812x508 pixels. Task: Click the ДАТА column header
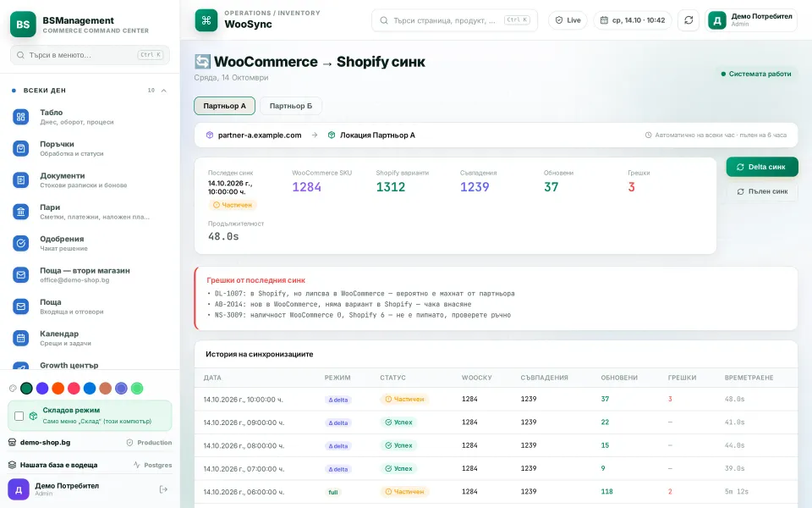coord(212,378)
